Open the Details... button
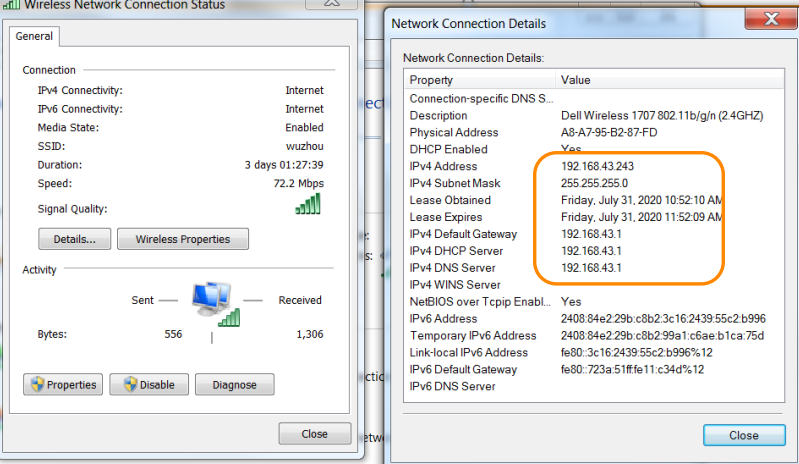799x464 pixels. click(75, 239)
